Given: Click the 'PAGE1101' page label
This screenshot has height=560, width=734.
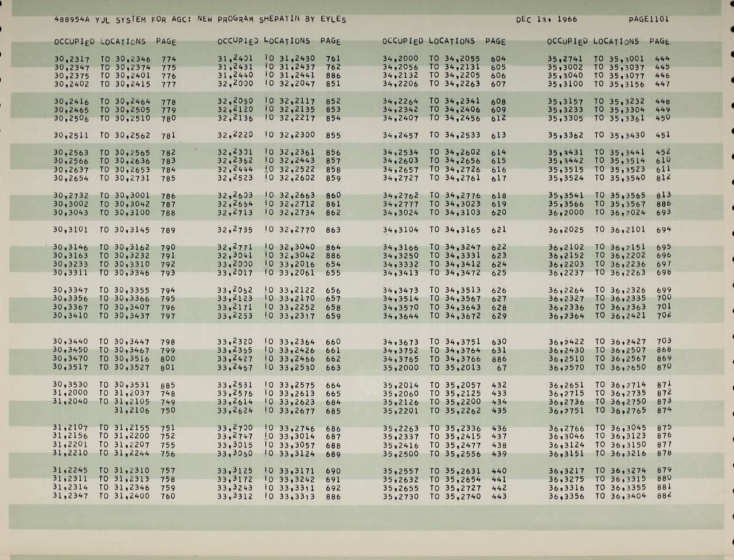Looking at the screenshot, I should click(x=649, y=19).
